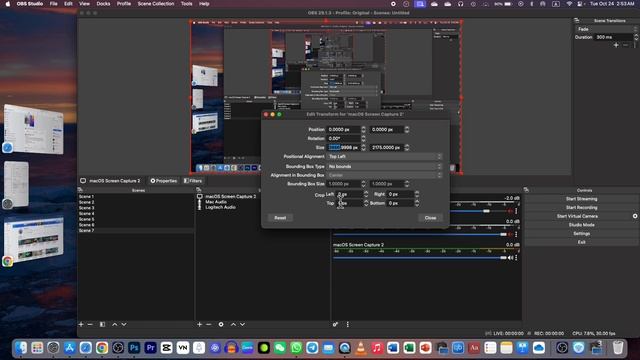
Task: Click Close in Edit Transform dialog
Action: pyautogui.click(x=430, y=218)
